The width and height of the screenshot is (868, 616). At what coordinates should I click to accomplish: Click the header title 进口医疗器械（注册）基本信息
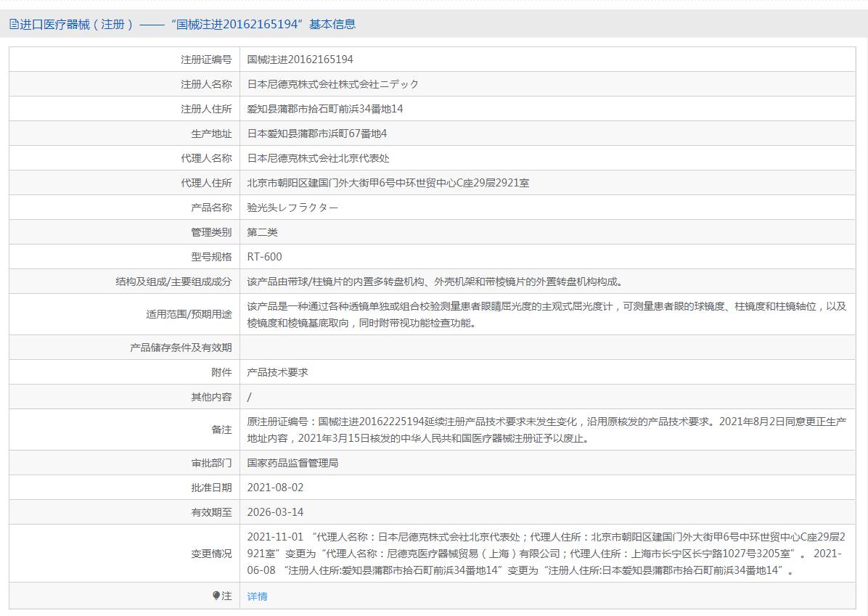188,25
